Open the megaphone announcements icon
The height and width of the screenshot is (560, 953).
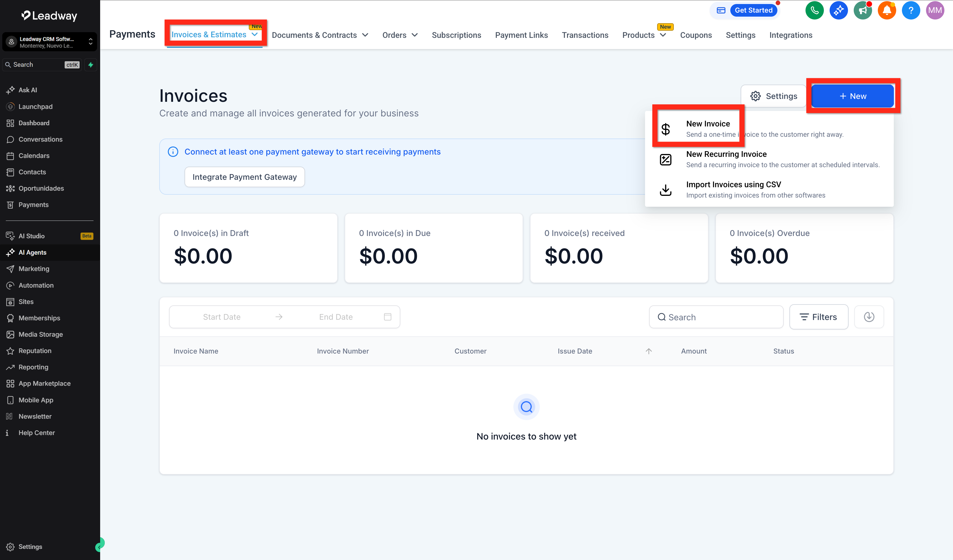863,10
